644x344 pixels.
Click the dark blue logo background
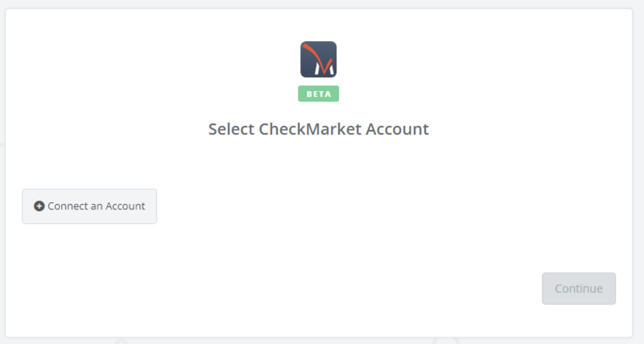click(x=309, y=68)
